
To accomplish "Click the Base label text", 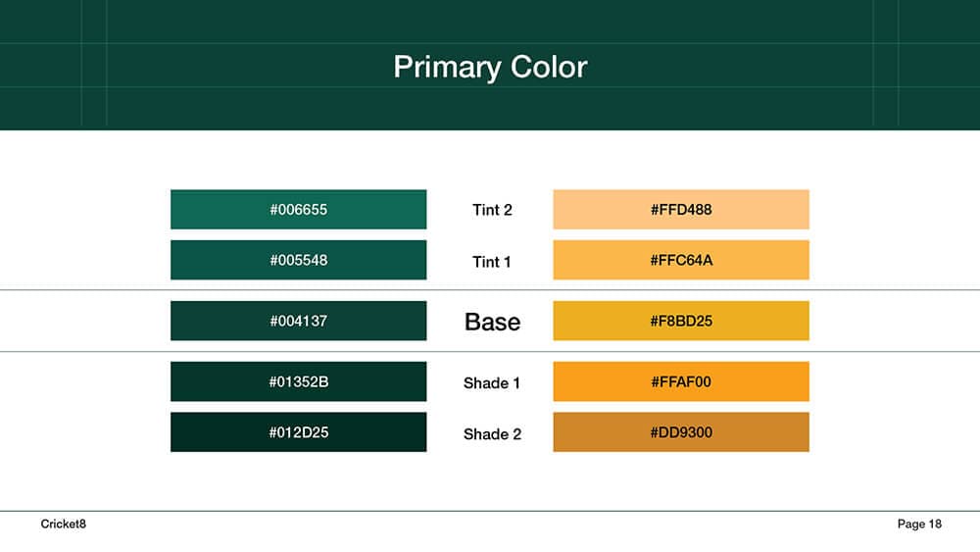I will 493,322.
